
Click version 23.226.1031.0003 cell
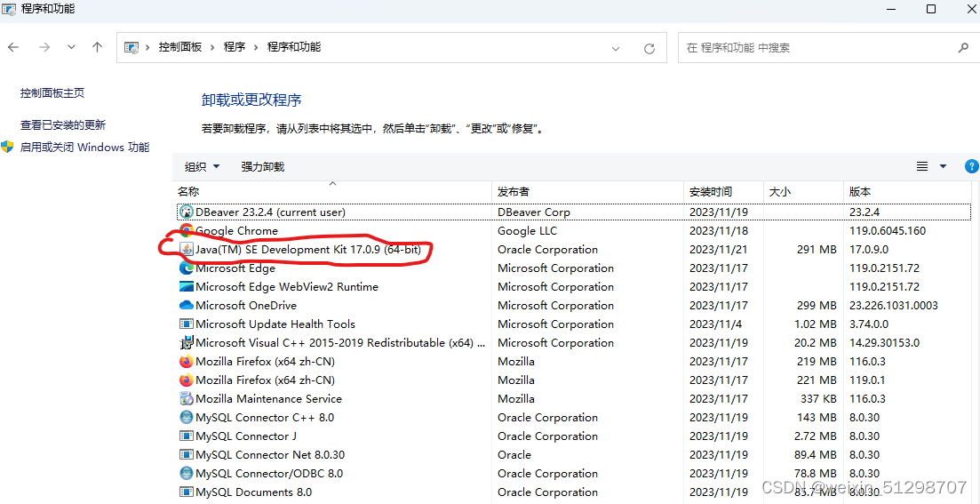(x=894, y=306)
